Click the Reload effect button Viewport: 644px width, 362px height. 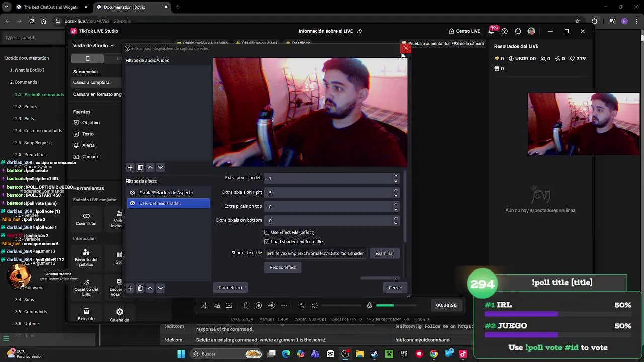click(283, 267)
